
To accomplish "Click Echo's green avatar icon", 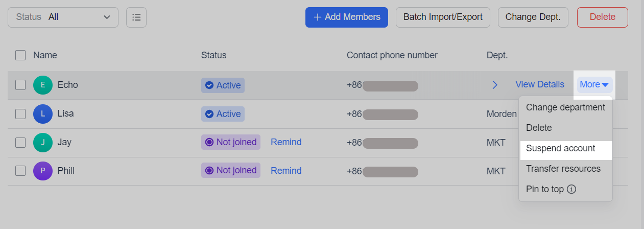I will pyautogui.click(x=43, y=85).
